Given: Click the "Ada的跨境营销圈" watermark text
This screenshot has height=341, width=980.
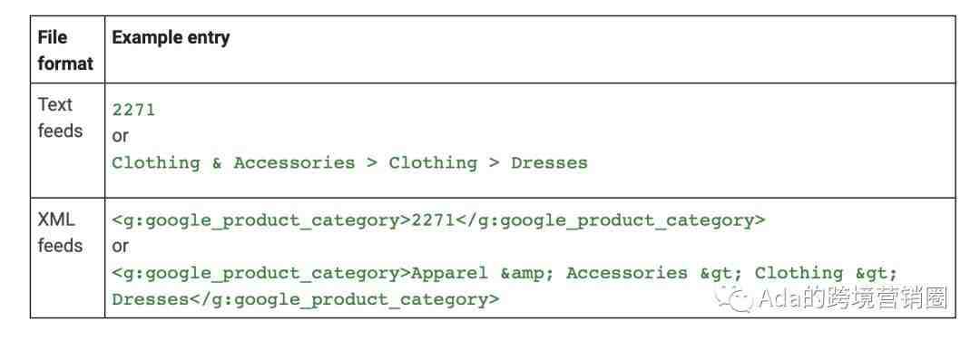Looking at the screenshot, I should click(x=852, y=297).
